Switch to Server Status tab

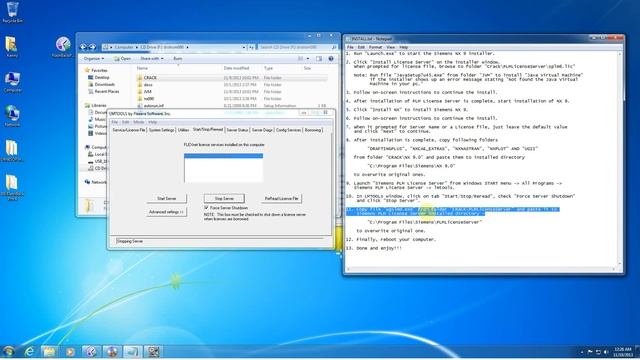click(237, 130)
